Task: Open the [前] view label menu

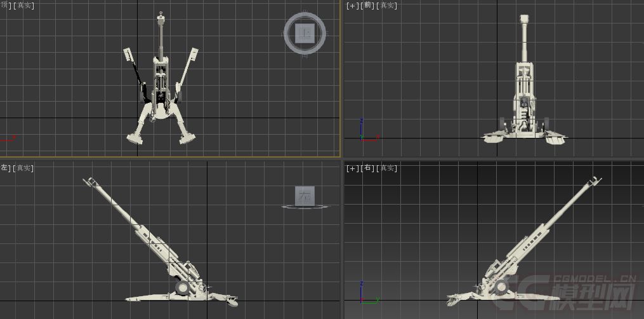Action: [368, 6]
